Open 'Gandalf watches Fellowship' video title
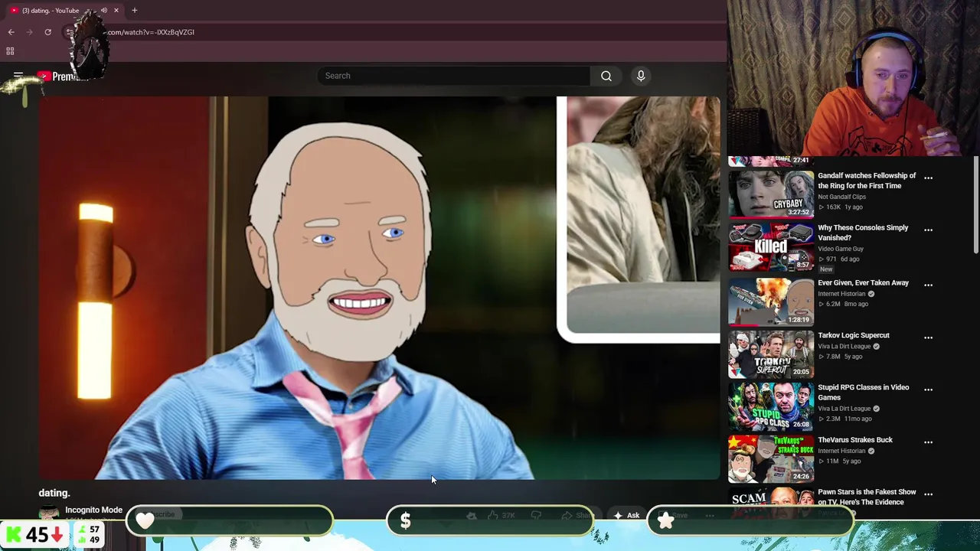The image size is (980, 551). click(x=867, y=181)
